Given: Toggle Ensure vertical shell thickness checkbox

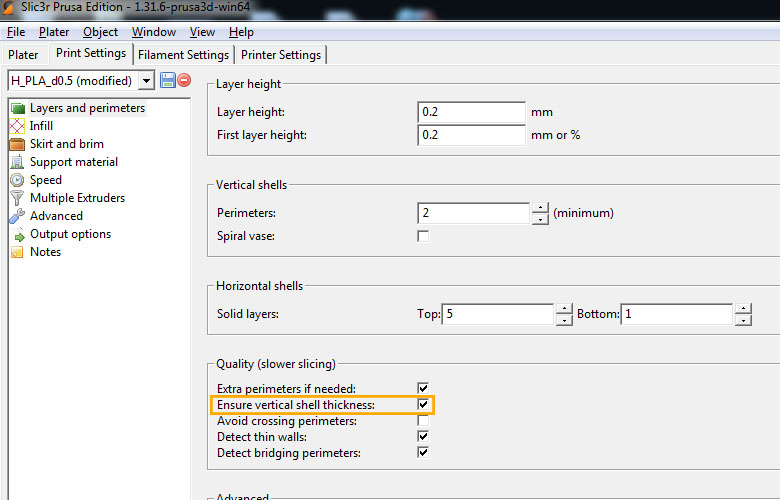Looking at the screenshot, I should 423,404.
